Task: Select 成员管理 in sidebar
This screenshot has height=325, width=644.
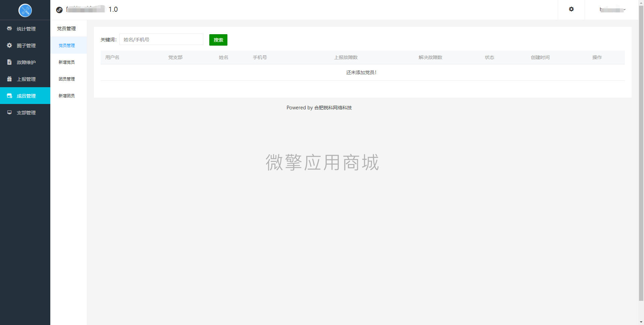Action: click(x=25, y=96)
